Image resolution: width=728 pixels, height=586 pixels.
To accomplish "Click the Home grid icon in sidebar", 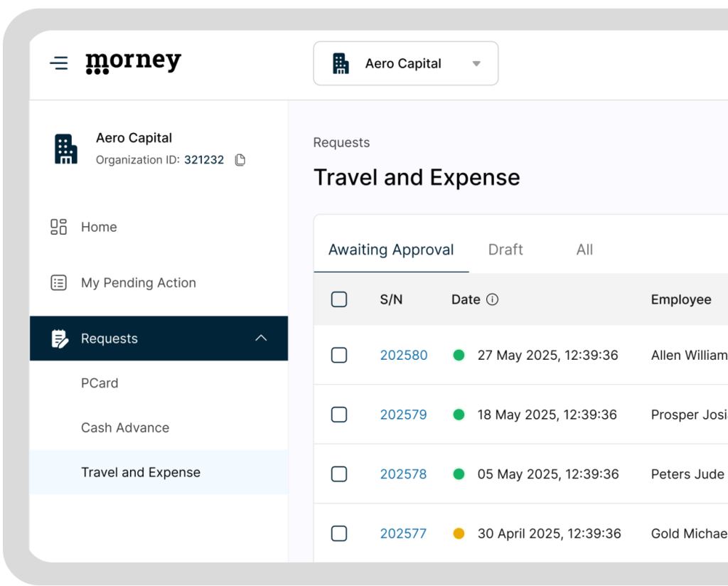I will click(58, 227).
